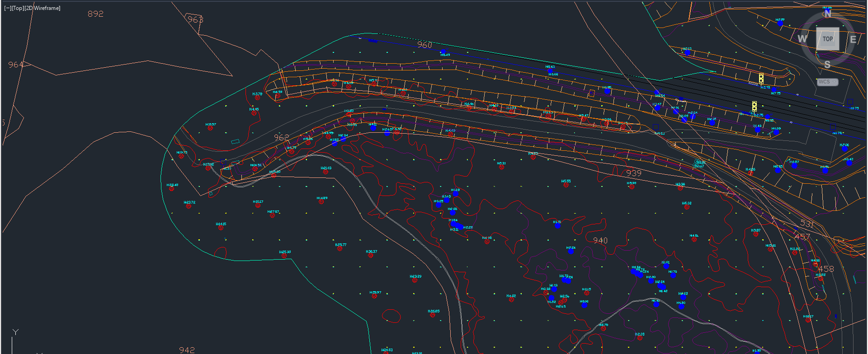Select the lower yellow traffic light symbol
868x354 pixels.
754,106
